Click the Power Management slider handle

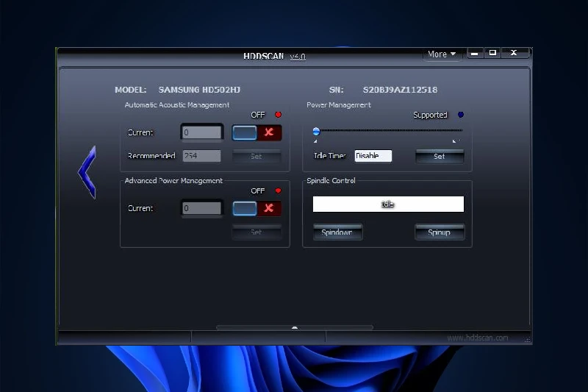316,132
